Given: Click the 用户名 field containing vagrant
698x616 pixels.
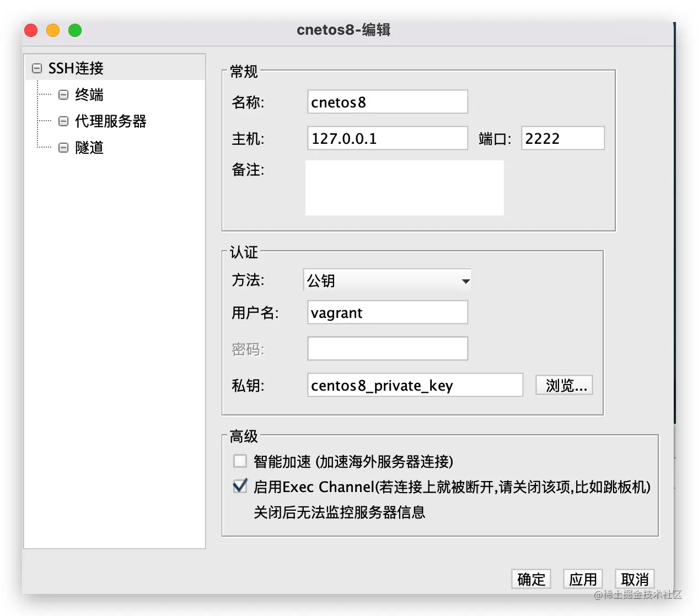Looking at the screenshot, I should (x=388, y=312).
